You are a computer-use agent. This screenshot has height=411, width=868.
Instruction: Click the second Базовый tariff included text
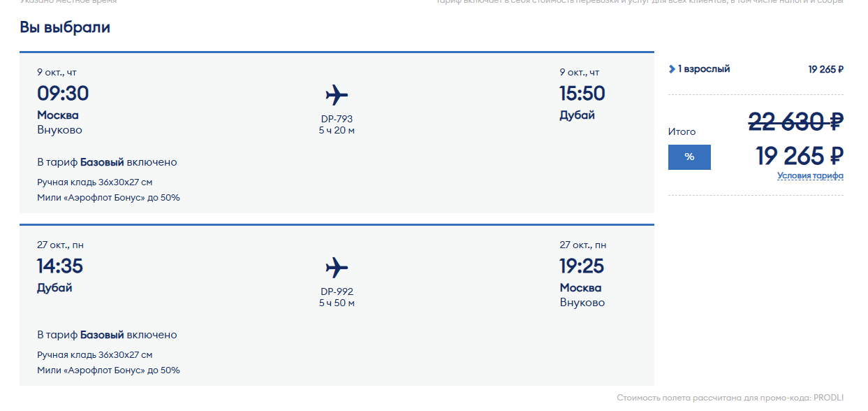coord(107,335)
